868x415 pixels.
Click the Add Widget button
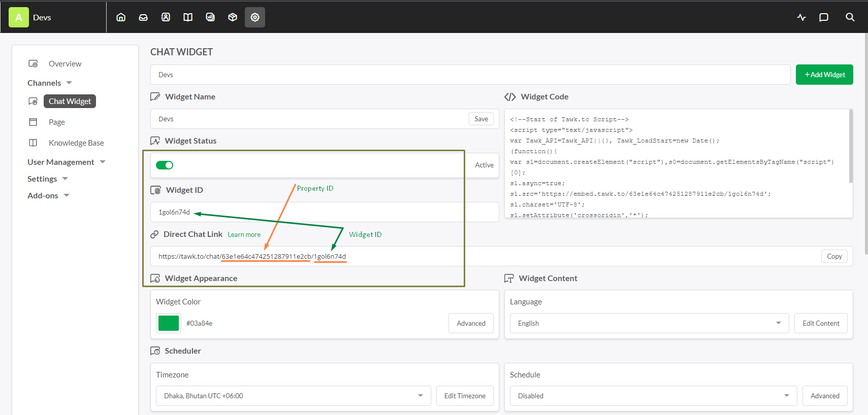tap(824, 75)
